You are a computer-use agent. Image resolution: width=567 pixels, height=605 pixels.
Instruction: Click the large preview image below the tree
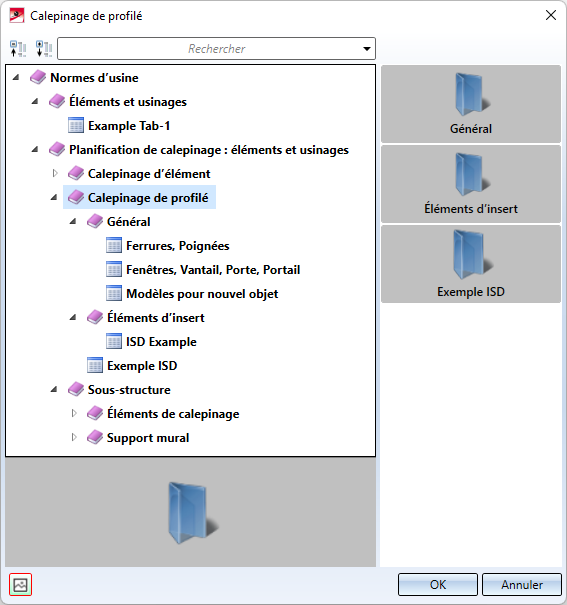pyautogui.click(x=191, y=512)
